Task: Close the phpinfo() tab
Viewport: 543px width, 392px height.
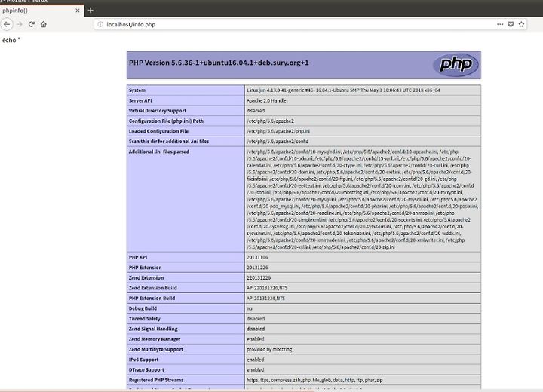Action: tap(77, 11)
